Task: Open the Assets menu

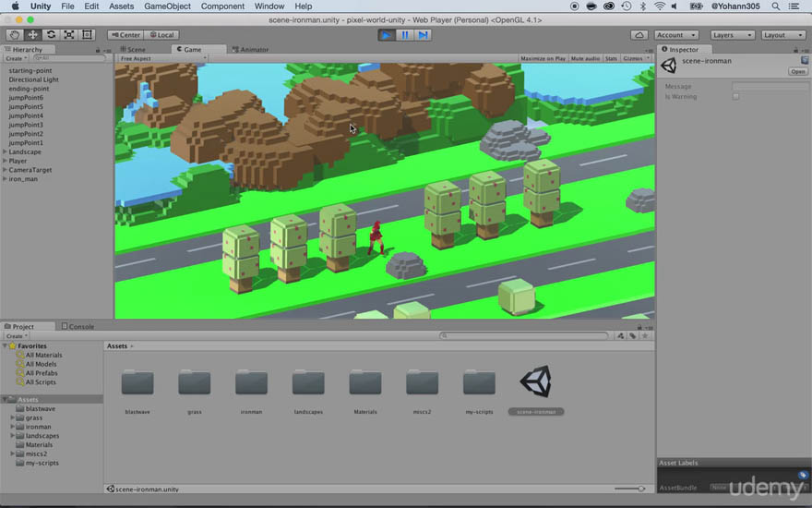Action: pos(121,6)
